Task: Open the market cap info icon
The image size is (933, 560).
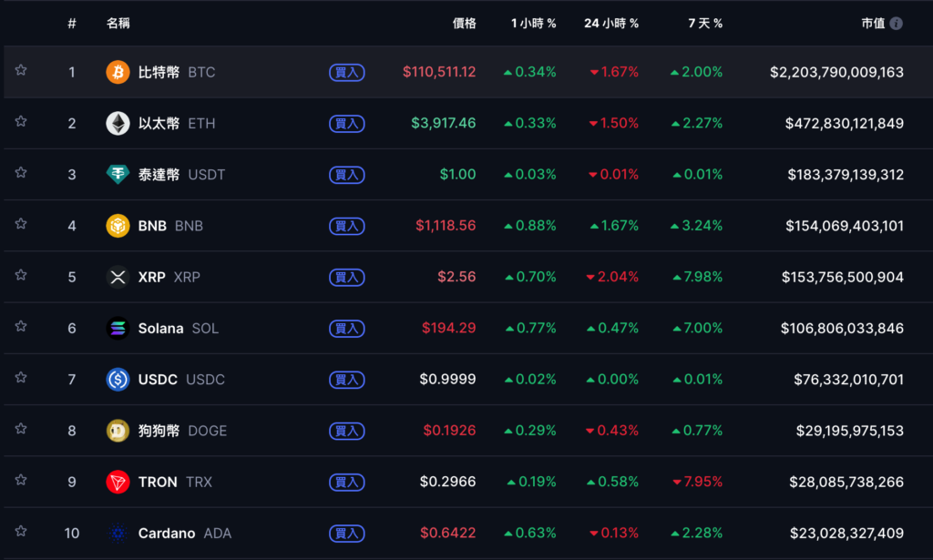Action: coord(897,24)
